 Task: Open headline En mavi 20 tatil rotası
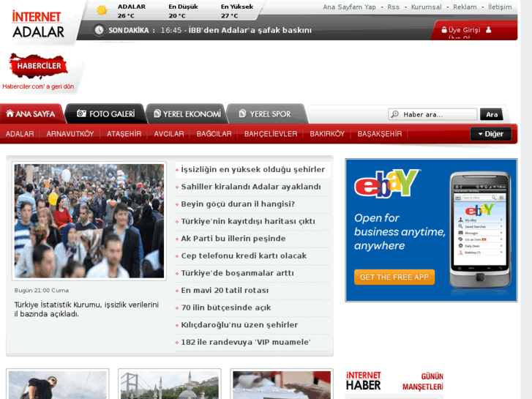click(x=225, y=291)
